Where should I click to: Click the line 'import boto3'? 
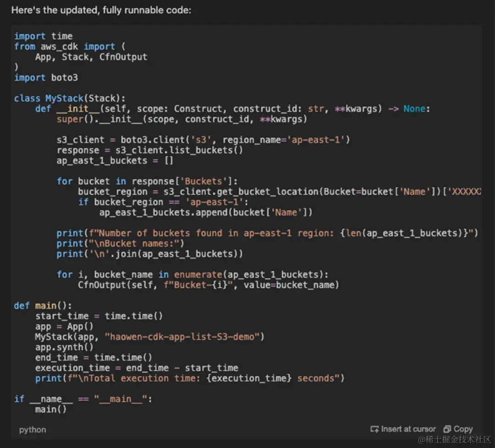coord(46,77)
